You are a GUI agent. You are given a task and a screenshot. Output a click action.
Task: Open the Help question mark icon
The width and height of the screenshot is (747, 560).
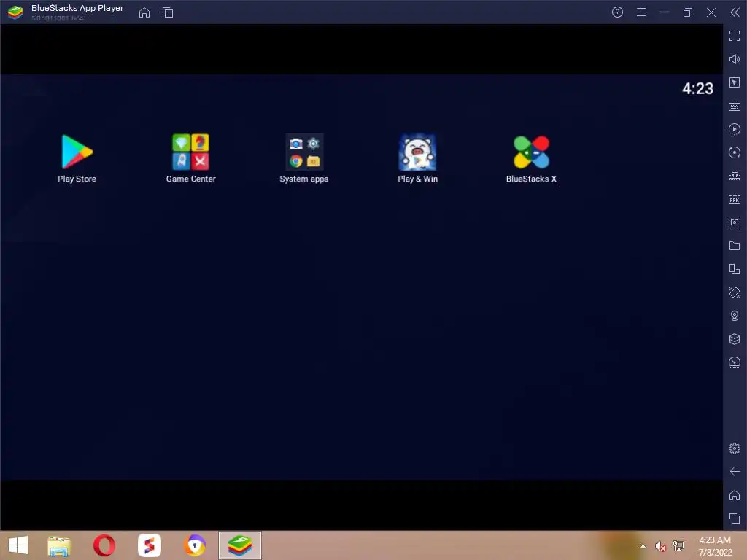pyautogui.click(x=617, y=12)
